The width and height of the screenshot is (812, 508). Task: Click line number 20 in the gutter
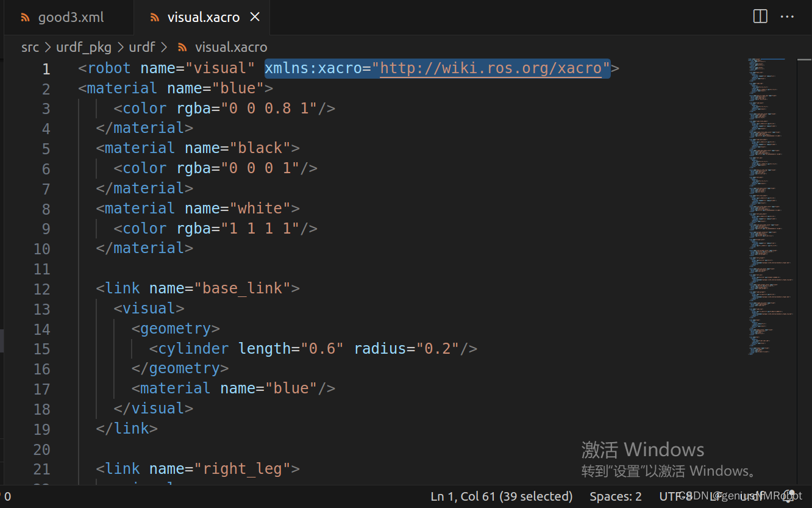click(x=41, y=450)
